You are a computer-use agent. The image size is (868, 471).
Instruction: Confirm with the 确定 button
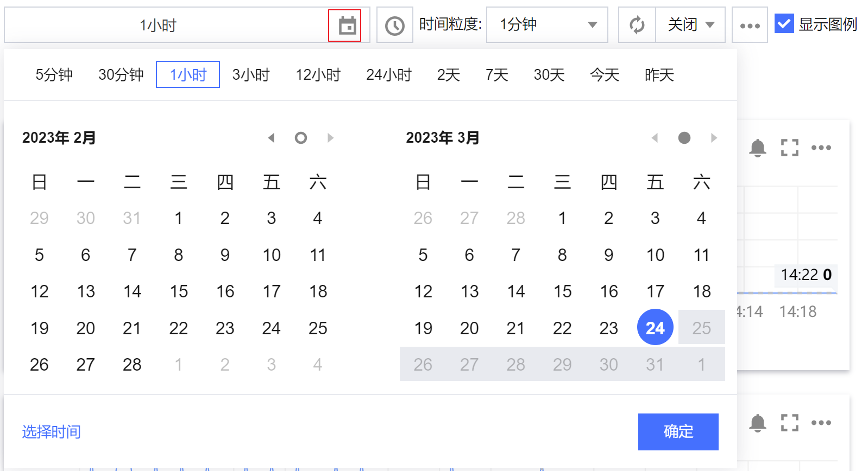point(678,432)
